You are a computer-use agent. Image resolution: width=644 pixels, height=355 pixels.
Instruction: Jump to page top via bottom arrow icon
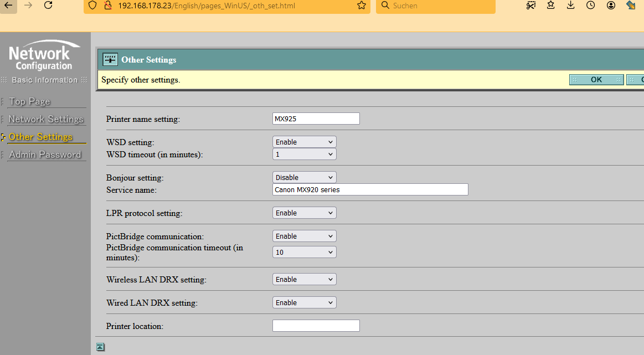(100, 347)
